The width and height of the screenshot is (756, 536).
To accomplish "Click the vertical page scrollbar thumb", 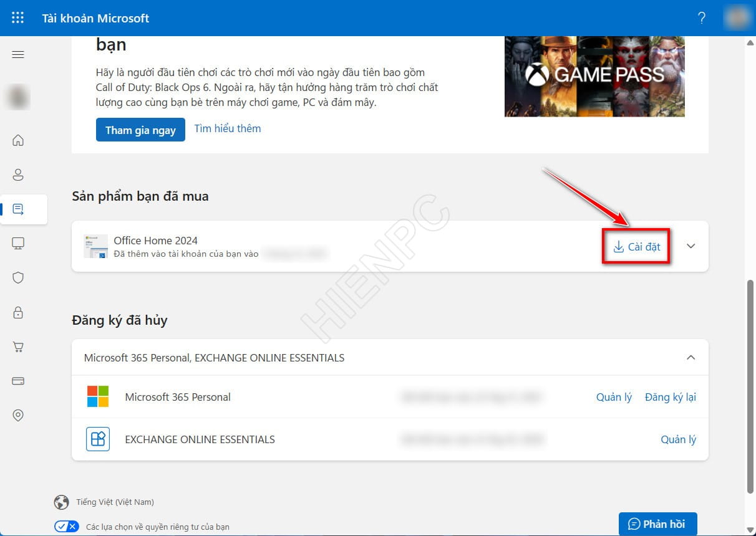I will coord(750,386).
